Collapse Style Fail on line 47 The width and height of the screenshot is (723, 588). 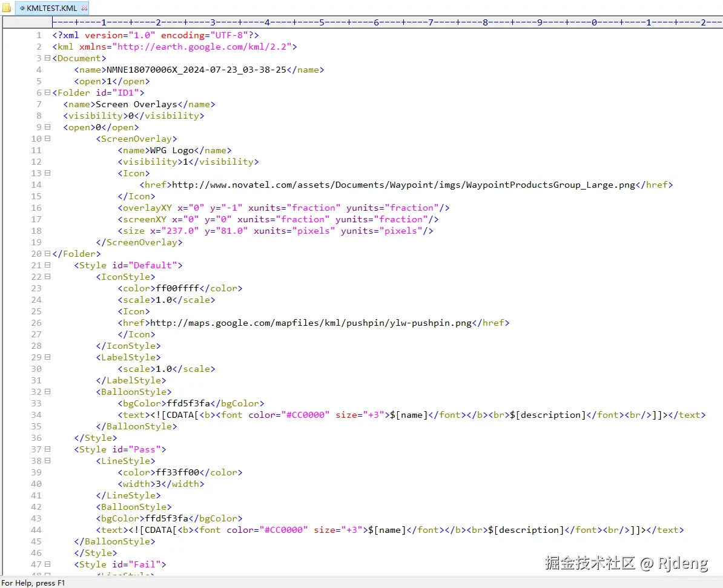(47, 564)
